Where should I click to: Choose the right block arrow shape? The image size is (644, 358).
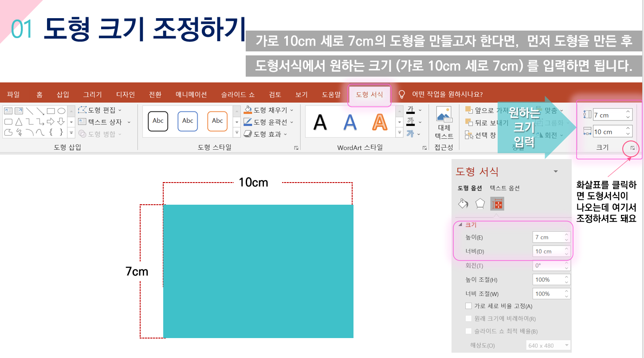point(51,121)
